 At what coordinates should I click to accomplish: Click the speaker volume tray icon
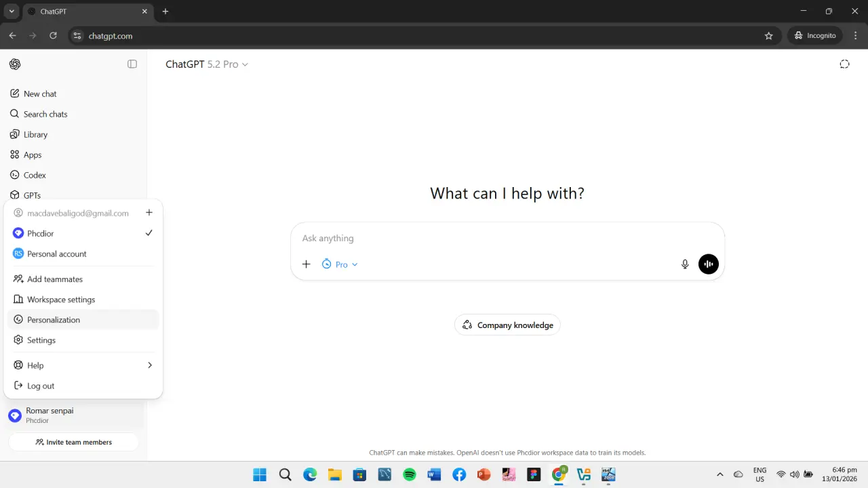(794, 474)
